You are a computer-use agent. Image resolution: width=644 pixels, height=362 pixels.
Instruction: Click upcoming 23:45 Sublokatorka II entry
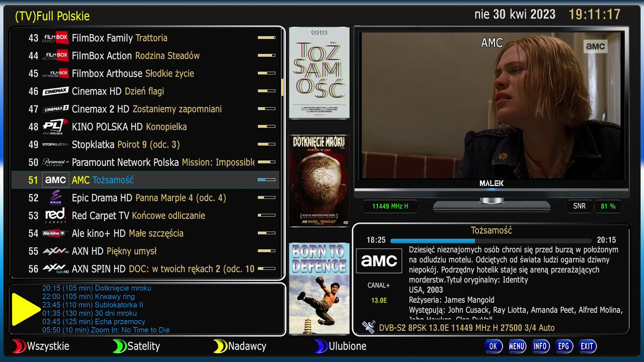pyautogui.click(x=93, y=305)
